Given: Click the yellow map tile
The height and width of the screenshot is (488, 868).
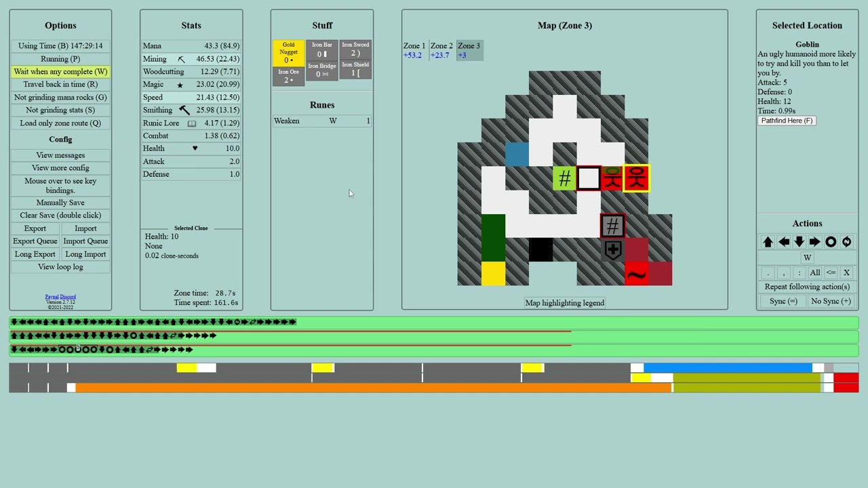Looking at the screenshot, I should [493, 274].
